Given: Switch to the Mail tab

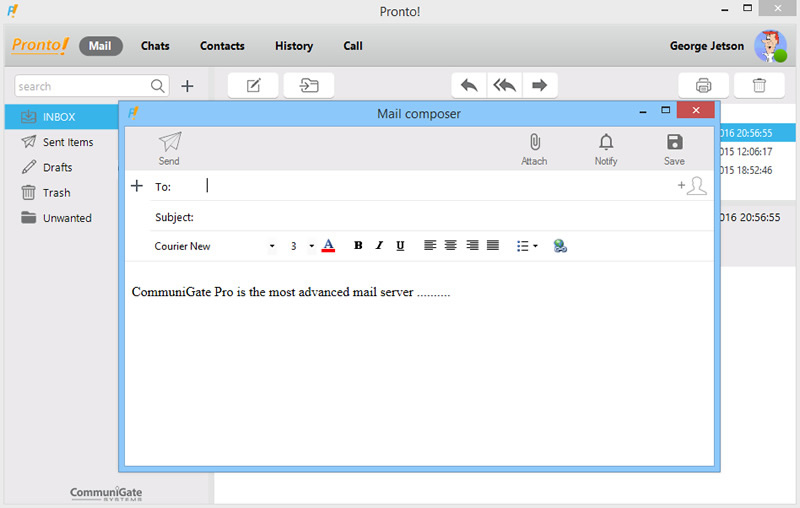Looking at the screenshot, I should tap(101, 46).
